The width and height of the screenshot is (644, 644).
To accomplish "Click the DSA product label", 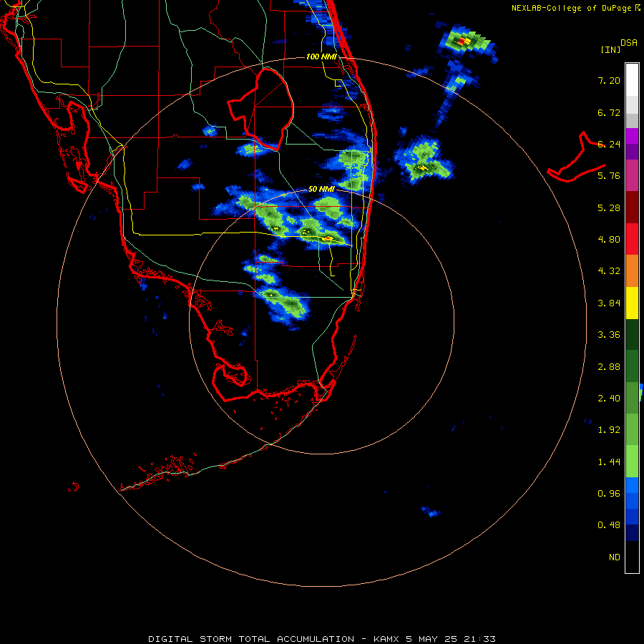I will pos(629,42).
